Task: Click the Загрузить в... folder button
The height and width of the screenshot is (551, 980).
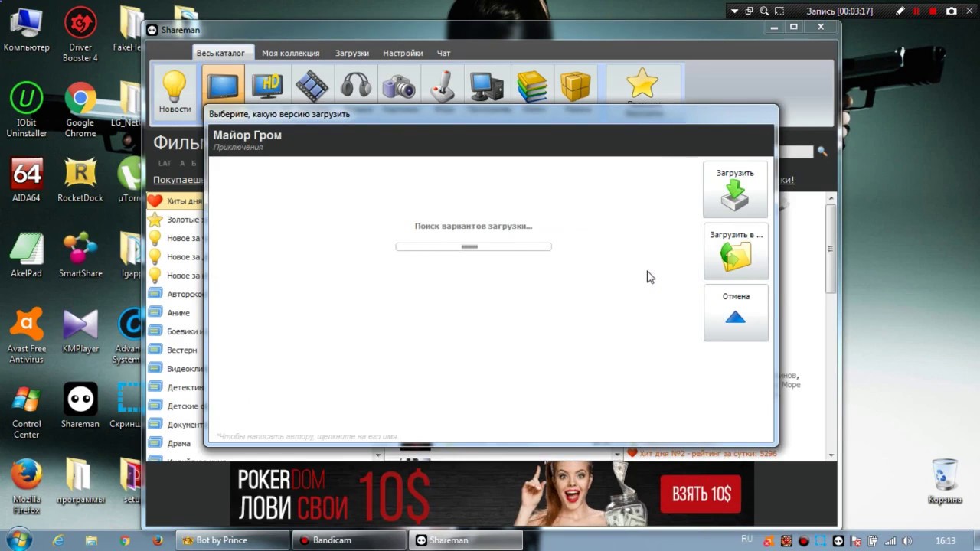Action: (x=735, y=251)
